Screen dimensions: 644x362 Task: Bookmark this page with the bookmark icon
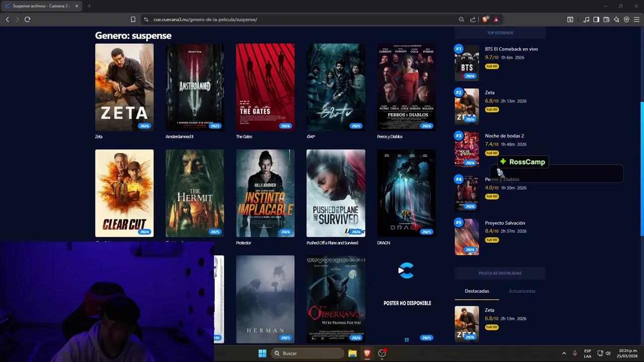[133, 20]
